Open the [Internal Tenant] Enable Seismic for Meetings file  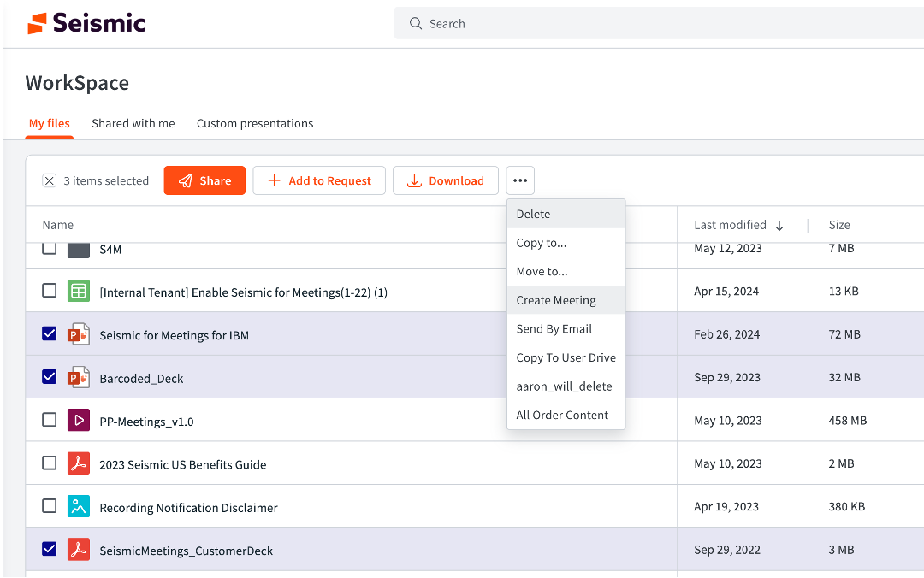coord(243,292)
